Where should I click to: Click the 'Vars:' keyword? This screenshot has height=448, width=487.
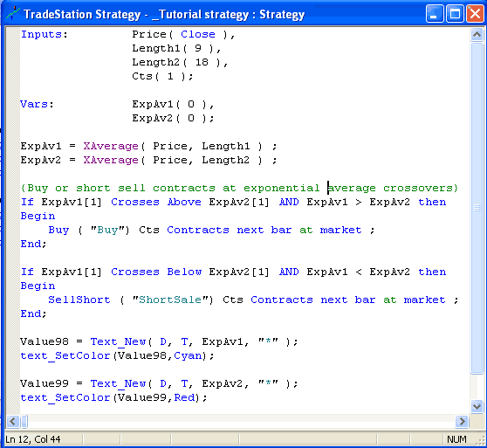[37, 104]
